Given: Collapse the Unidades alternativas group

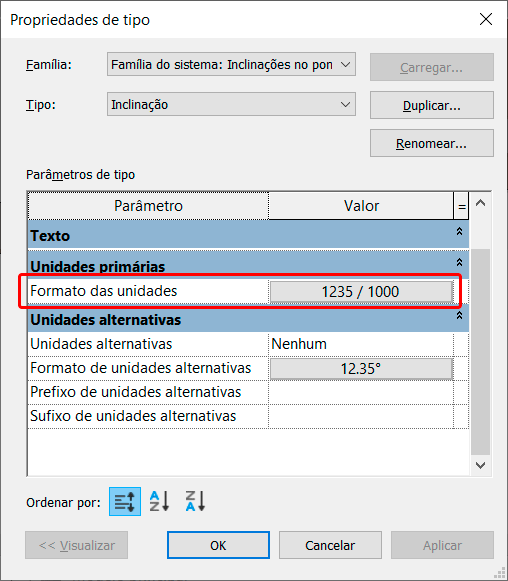Looking at the screenshot, I should point(459,316).
